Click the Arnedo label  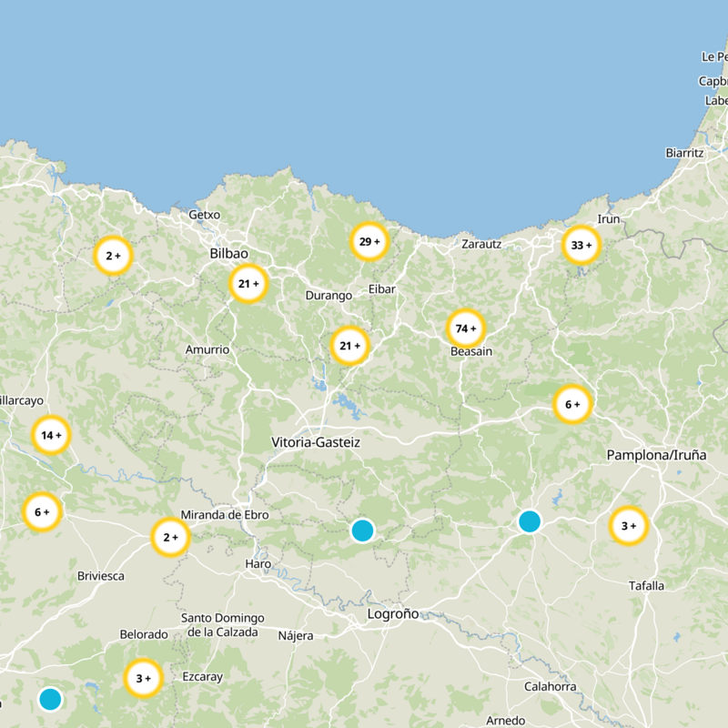(x=506, y=721)
